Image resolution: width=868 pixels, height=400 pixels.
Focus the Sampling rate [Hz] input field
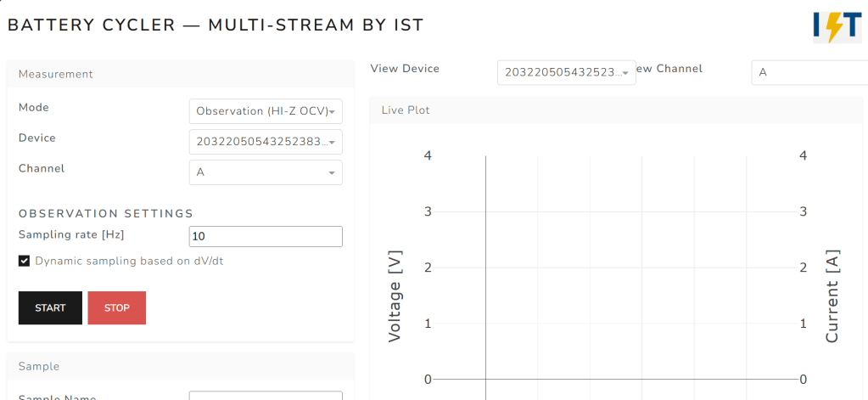pyautogui.click(x=265, y=236)
